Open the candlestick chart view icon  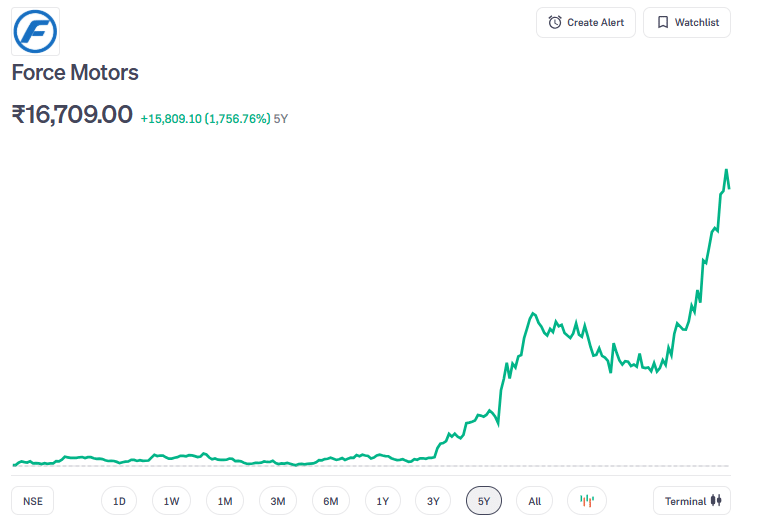tap(587, 501)
